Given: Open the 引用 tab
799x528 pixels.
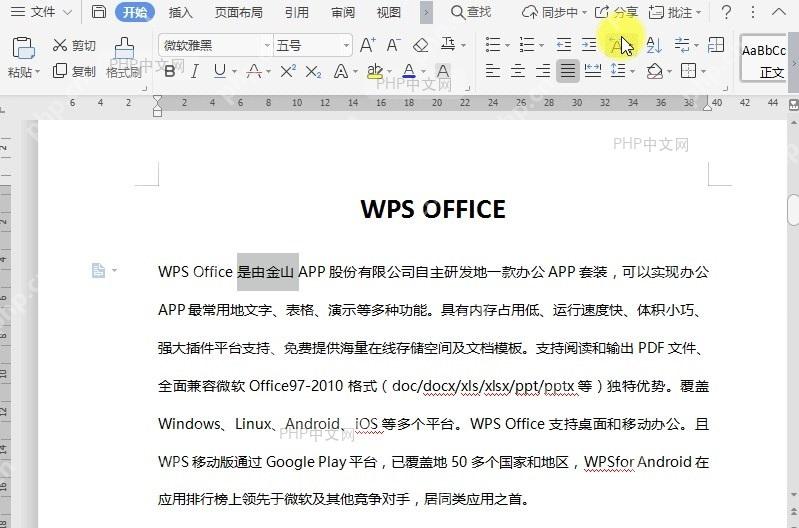Looking at the screenshot, I should click(297, 12).
